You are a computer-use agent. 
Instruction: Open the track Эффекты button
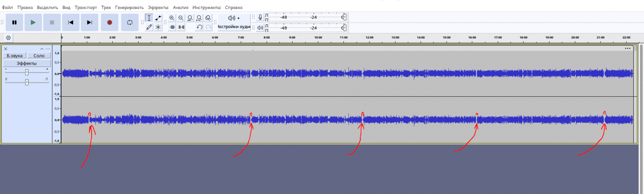tap(27, 63)
